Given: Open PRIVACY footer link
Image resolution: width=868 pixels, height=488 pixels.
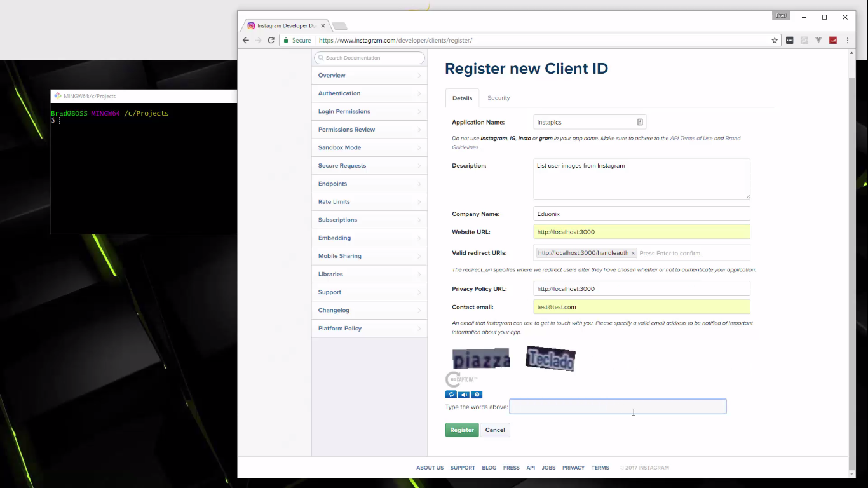Looking at the screenshot, I should coord(573,468).
